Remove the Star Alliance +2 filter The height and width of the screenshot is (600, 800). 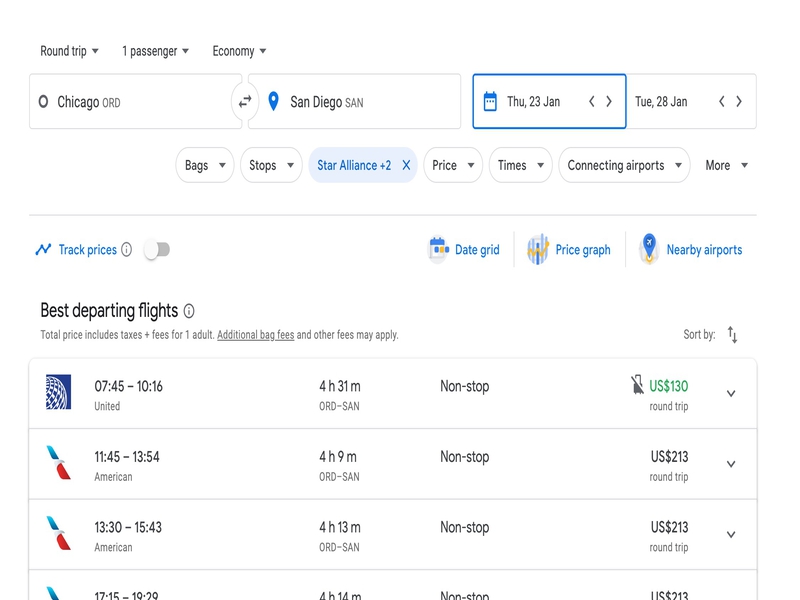pyautogui.click(x=406, y=165)
